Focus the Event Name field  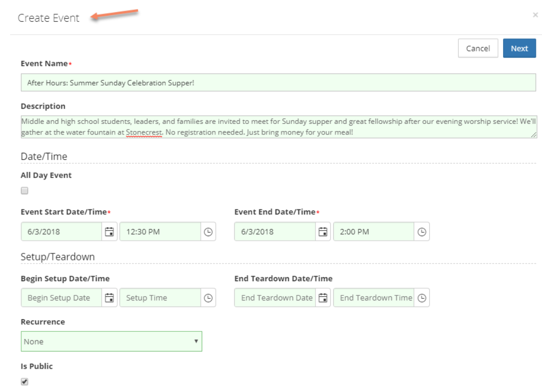click(x=278, y=82)
